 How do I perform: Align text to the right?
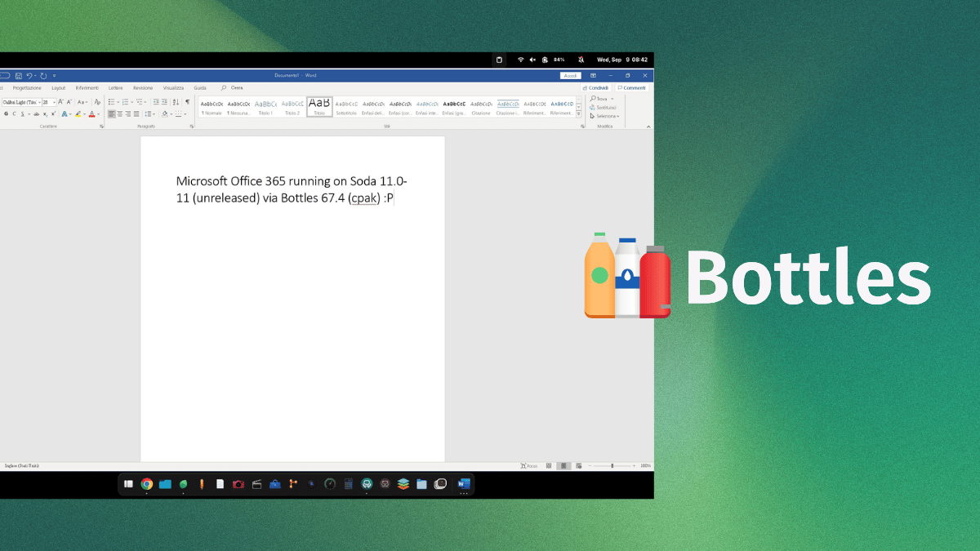(128, 114)
